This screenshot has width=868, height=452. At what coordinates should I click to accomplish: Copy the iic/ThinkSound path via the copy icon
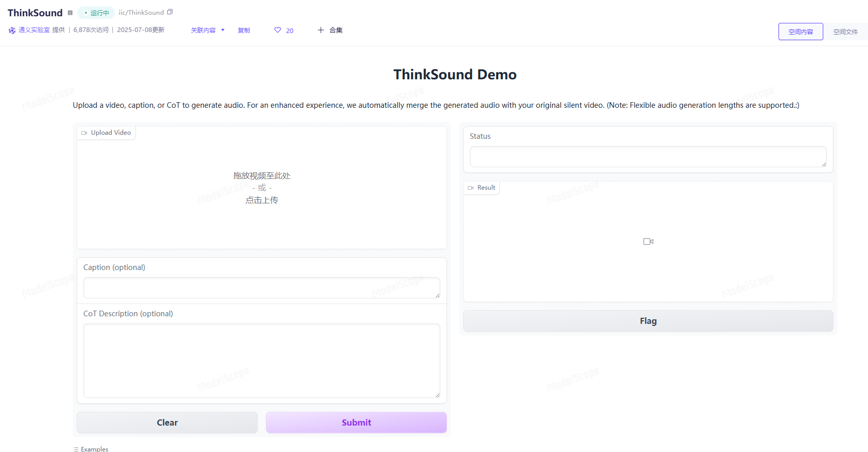[170, 12]
